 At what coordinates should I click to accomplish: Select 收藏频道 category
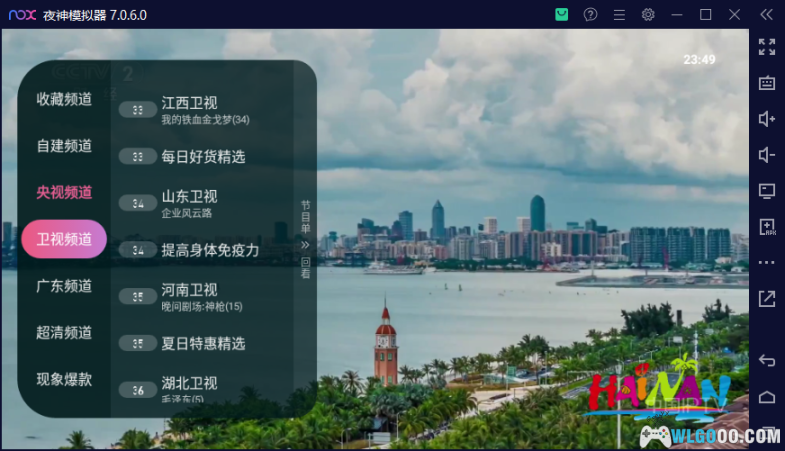64,99
